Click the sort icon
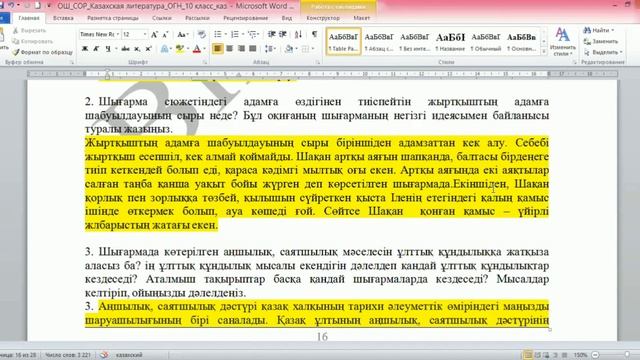Viewport: 640px width, 360px height. click(x=298, y=34)
